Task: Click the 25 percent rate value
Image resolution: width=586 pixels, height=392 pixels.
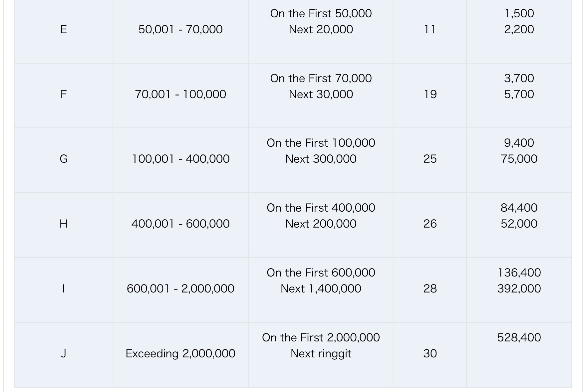Action: [430, 159]
